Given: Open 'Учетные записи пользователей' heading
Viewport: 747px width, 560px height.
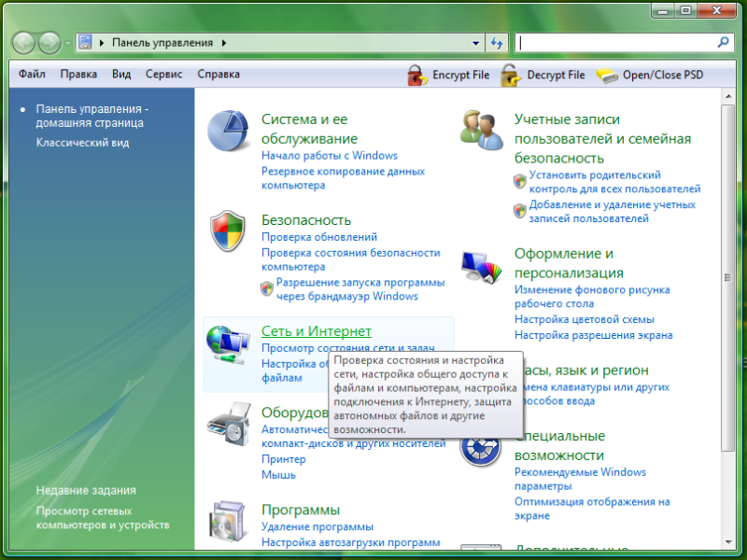Looking at the screenshot, I should point(602,138).
